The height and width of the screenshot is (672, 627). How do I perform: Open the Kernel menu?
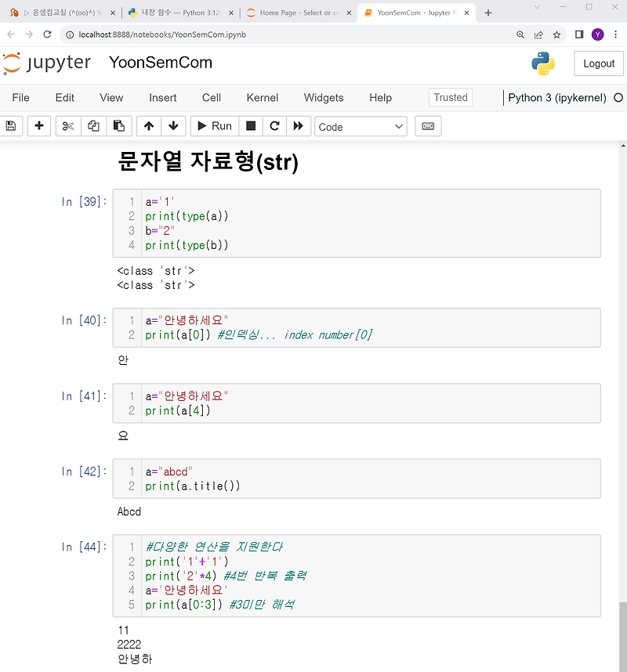click(263, 98)
